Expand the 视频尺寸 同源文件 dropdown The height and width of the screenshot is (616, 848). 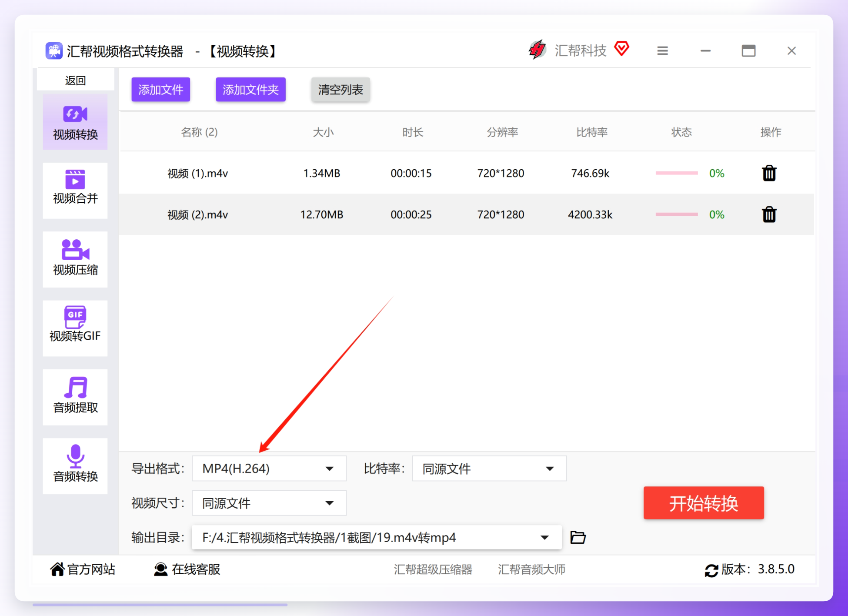point(269,503)
